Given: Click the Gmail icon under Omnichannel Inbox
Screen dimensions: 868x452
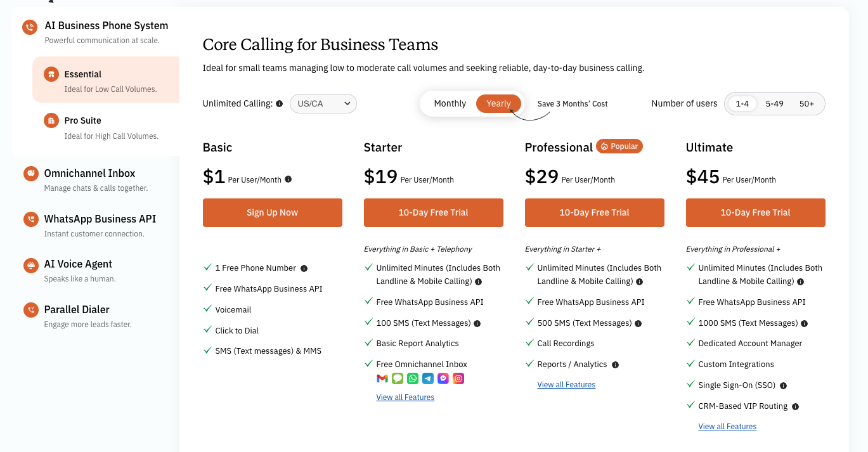Looking at the screenshot, I should tap(382, 378).
